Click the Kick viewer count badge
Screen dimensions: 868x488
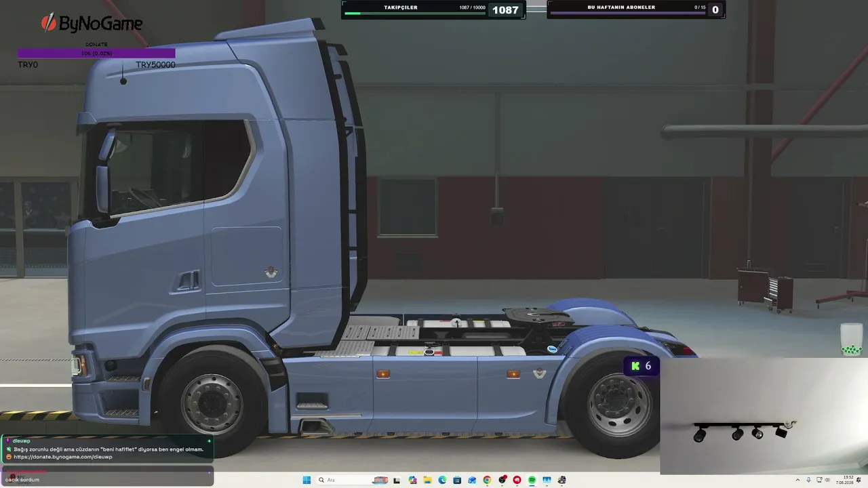pos(642,366)
